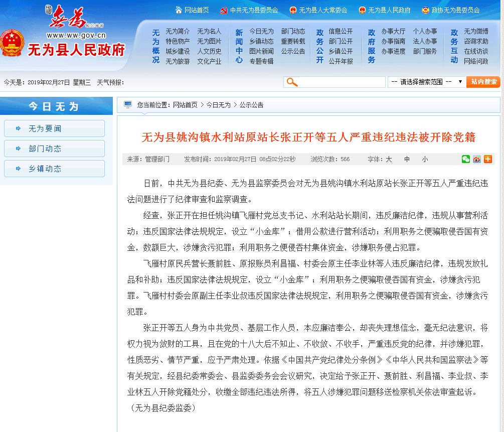Click the 无为县人大常委会 top link
The image size is (504, 432).
point(323,11)
